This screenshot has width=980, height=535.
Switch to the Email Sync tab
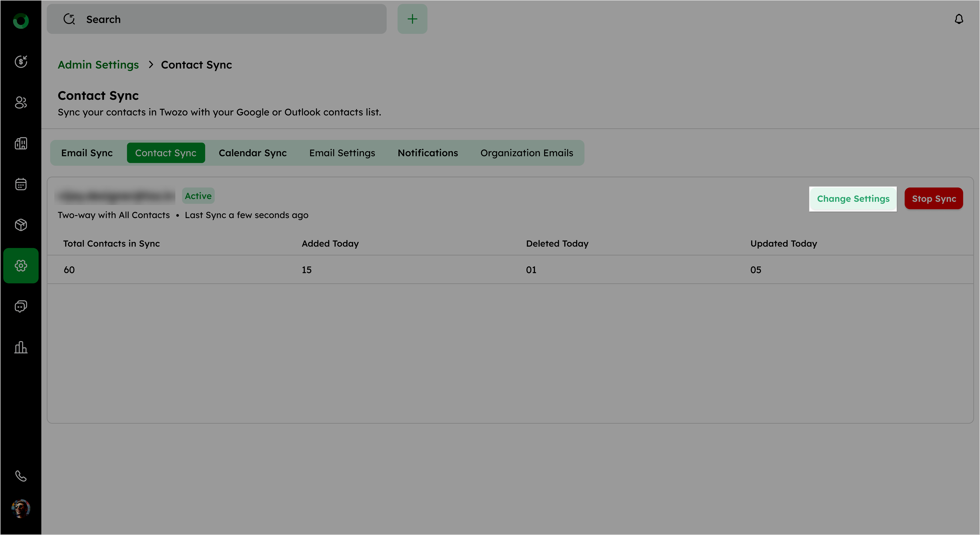(x=87, y=153)
